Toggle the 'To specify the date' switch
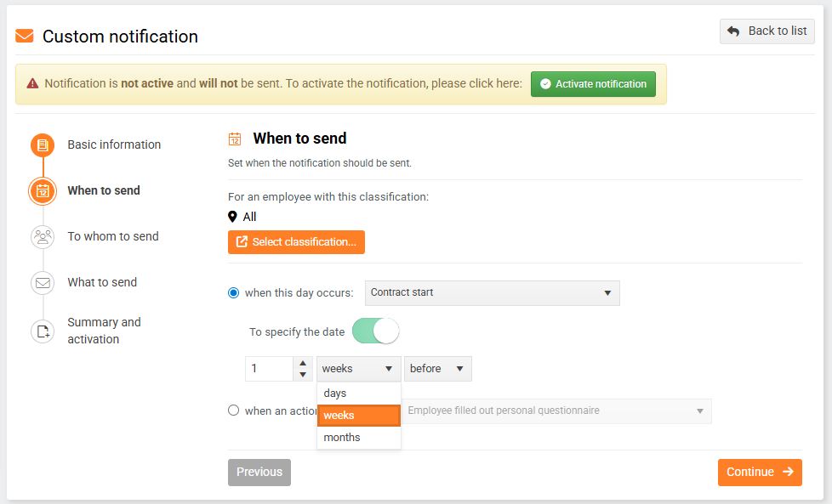Image resolution: width=832 pixels, height=504 pixels. tap(375, 331)
